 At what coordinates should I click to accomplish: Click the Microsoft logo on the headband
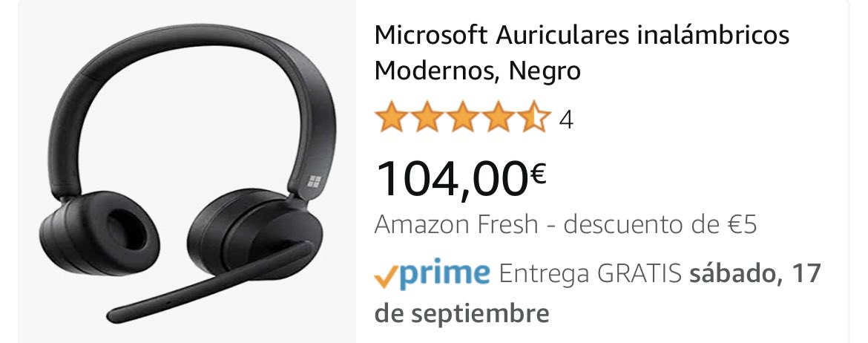tap(315, 182)
